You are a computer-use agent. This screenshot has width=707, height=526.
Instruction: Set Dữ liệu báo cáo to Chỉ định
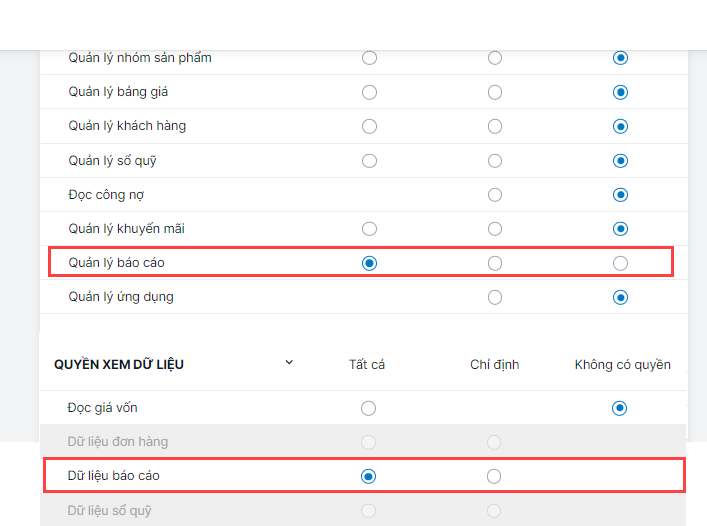point(494,476)
